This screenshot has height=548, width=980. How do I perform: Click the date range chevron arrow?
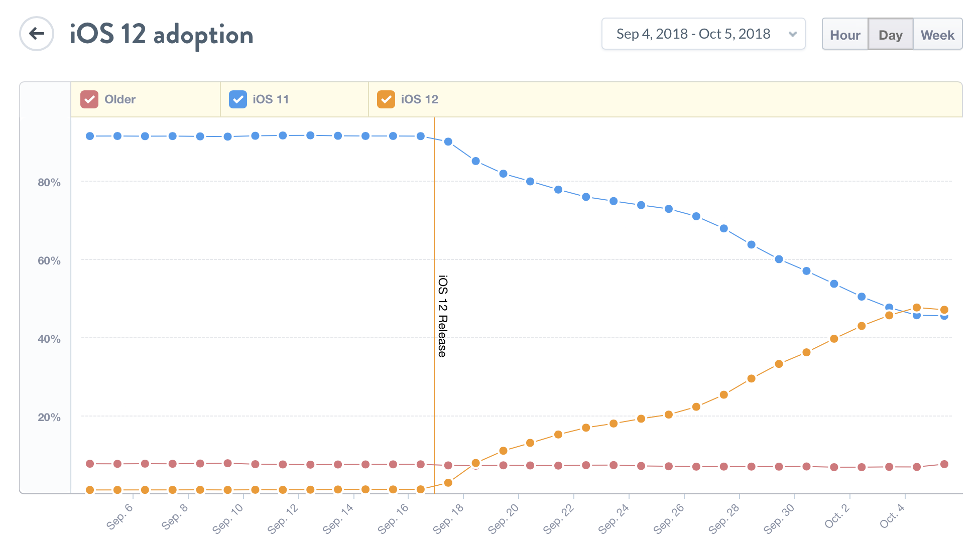793,34
